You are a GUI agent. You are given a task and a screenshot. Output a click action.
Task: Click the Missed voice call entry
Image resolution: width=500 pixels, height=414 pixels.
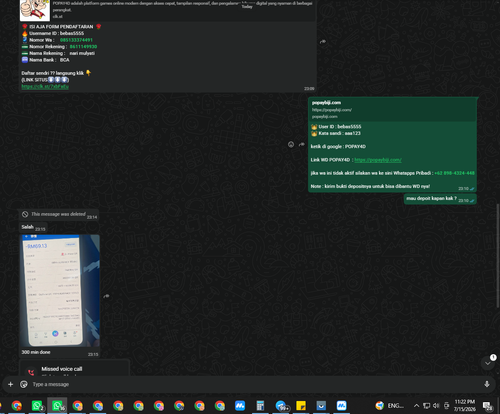(x=74, y=368)
